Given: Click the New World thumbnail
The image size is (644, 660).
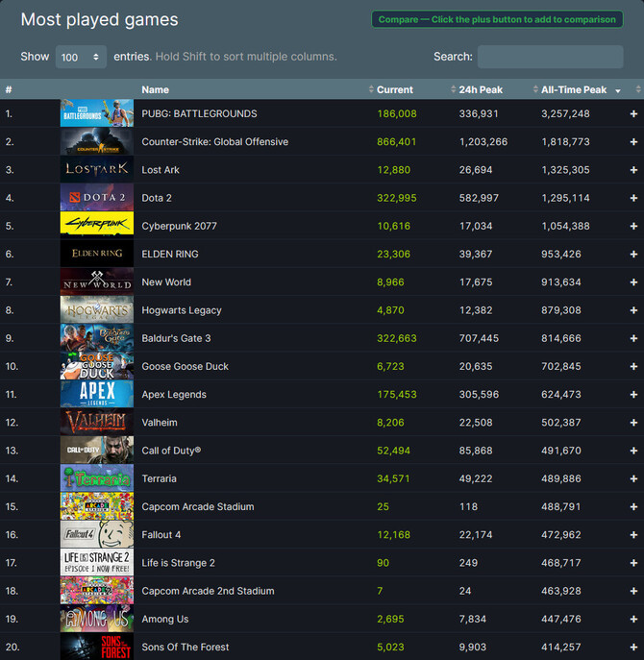Looking at the screenshot, I should [97, 281].
